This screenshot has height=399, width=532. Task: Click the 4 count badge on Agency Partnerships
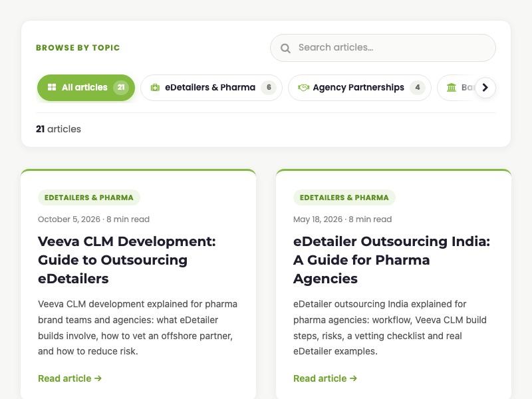pyautogui.click(x=418, y=88)
